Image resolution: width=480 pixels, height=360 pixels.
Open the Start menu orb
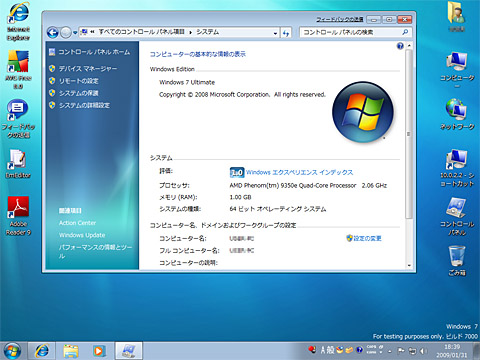12,351
